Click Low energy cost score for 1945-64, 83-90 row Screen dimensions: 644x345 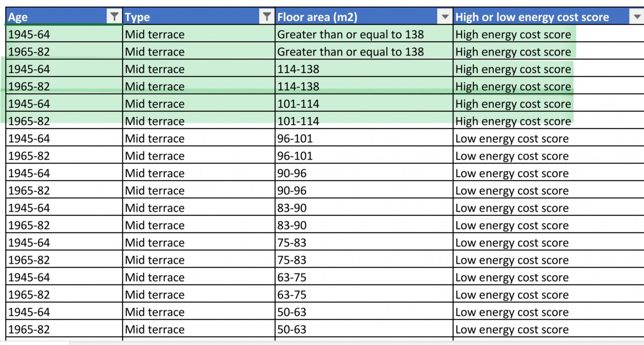[512, 208]
